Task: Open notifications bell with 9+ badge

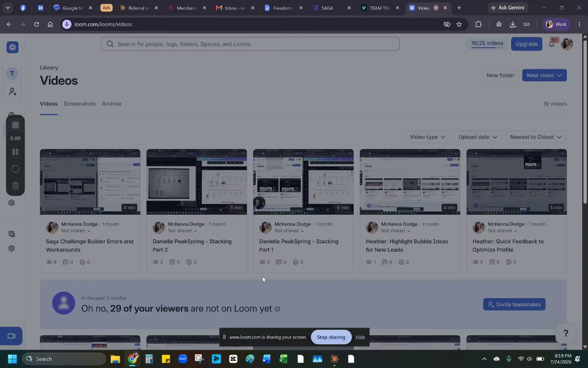Action: [x=552, y=43]
